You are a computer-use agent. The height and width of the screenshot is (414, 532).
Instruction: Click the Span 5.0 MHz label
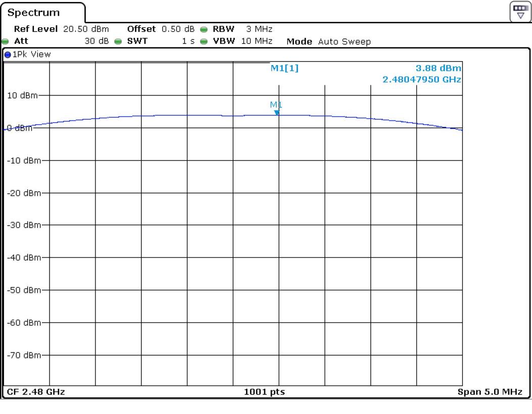490,392
